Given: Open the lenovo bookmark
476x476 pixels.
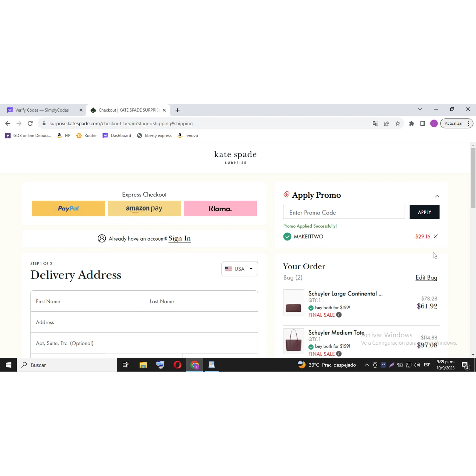Looking at the screenshot, I should click(188, 136).
